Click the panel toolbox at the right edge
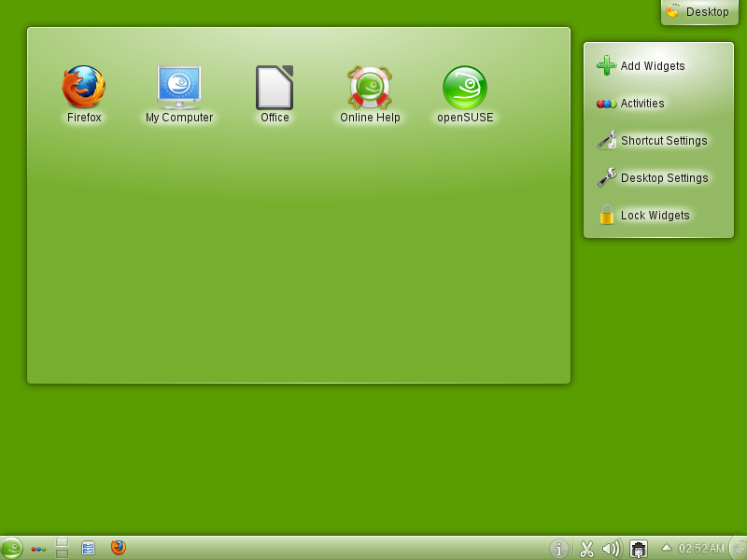This screenshot has width=747, height=560. click(x=739, y=549)
